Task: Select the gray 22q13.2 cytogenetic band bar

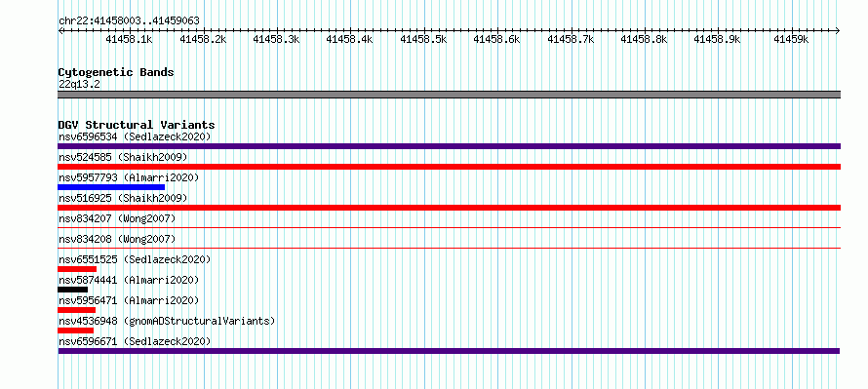Action: pyautogui.click(x=449, y=95)
